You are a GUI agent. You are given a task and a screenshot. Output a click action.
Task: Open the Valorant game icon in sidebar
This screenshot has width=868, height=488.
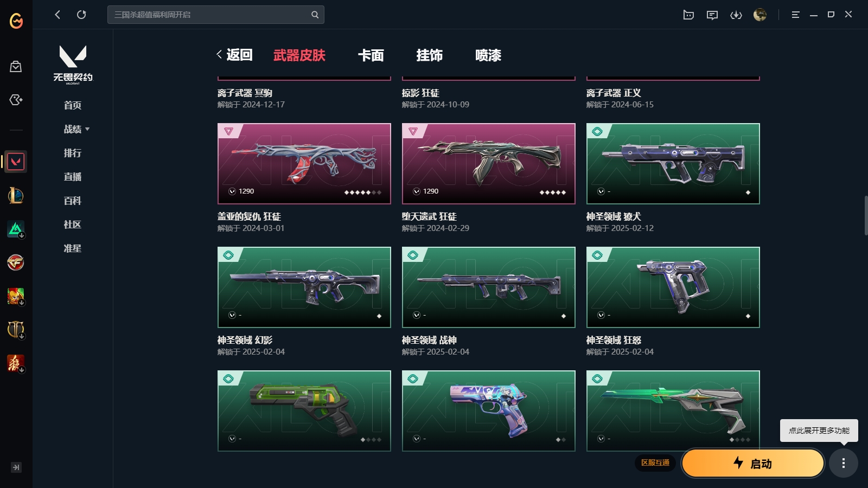[16, 162]
